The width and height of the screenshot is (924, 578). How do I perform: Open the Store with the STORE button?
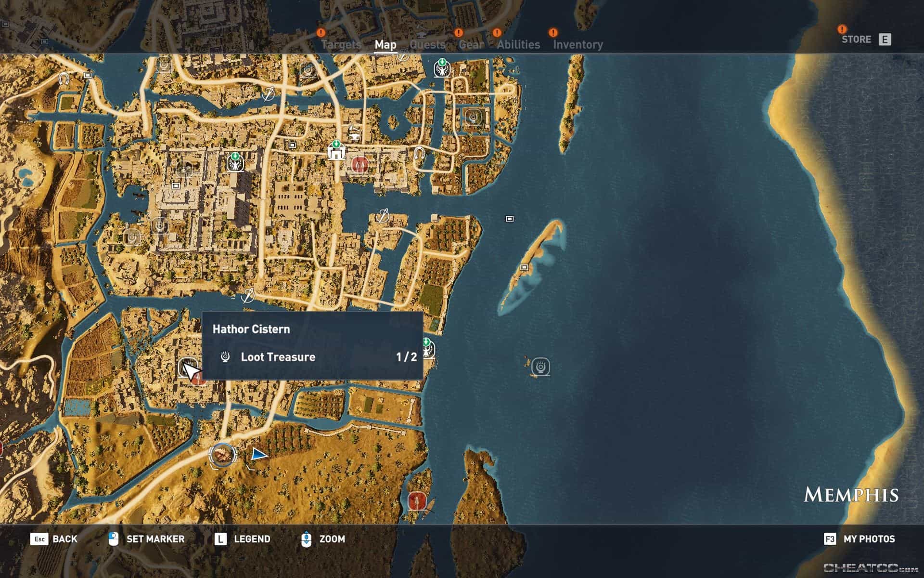click(866, 39)
